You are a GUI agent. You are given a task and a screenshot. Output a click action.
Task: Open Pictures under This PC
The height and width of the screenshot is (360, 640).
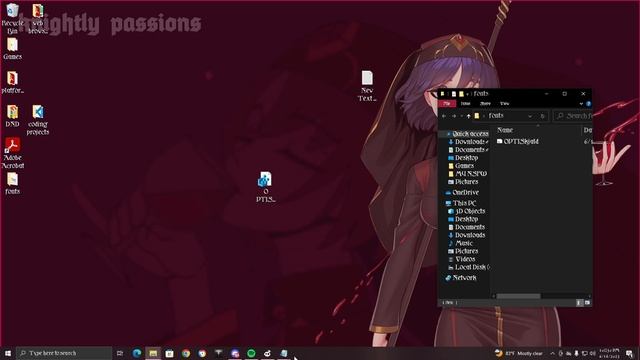pos(463,251)
